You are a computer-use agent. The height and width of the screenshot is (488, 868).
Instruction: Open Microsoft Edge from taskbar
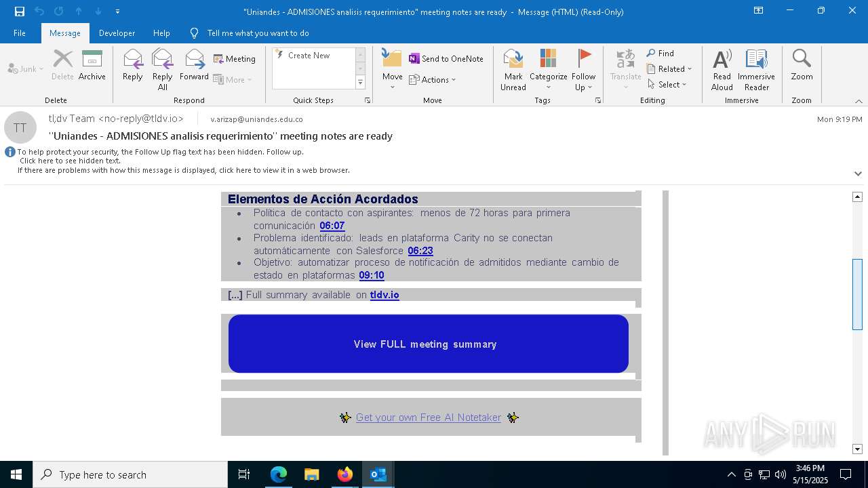[x=279, y=474]
